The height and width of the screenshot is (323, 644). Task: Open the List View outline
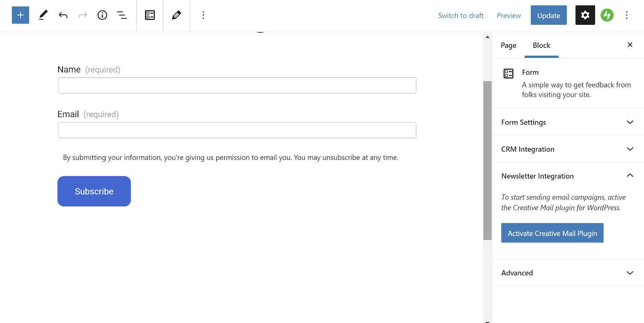[122, 15]
